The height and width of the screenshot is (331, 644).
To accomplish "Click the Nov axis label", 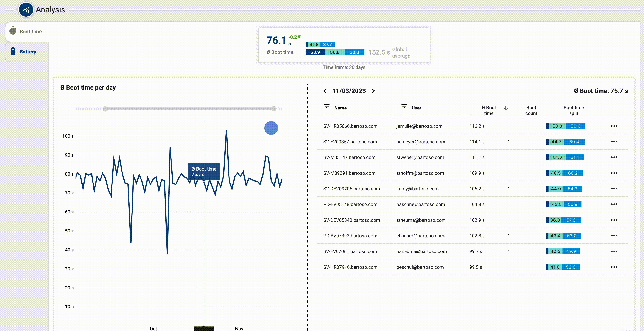I will click(x=239, y=329).
